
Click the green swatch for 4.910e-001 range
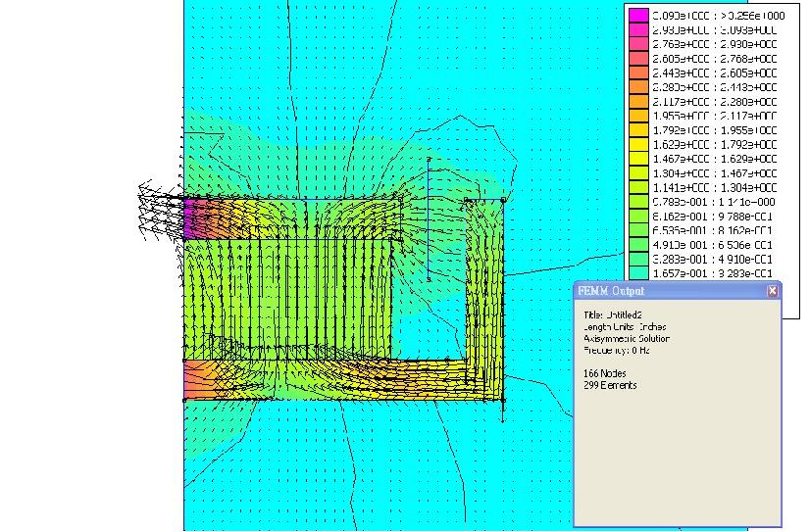[638, 245]
